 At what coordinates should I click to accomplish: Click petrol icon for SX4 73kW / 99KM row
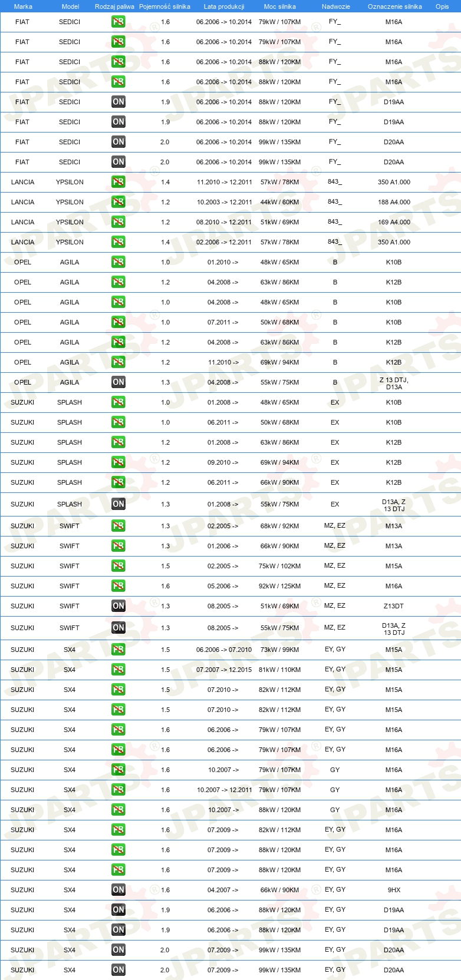pyautogui.click(x=118, y=650)
